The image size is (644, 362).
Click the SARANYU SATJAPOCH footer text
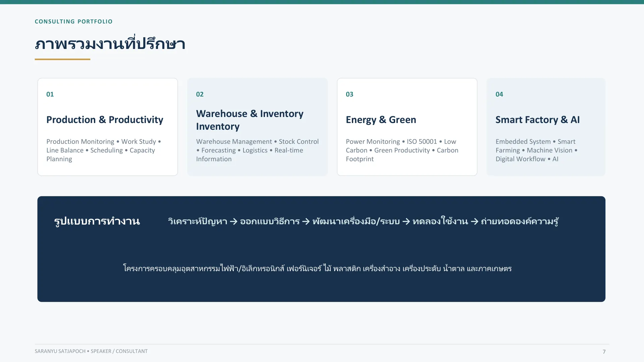[x=91, y=351]
